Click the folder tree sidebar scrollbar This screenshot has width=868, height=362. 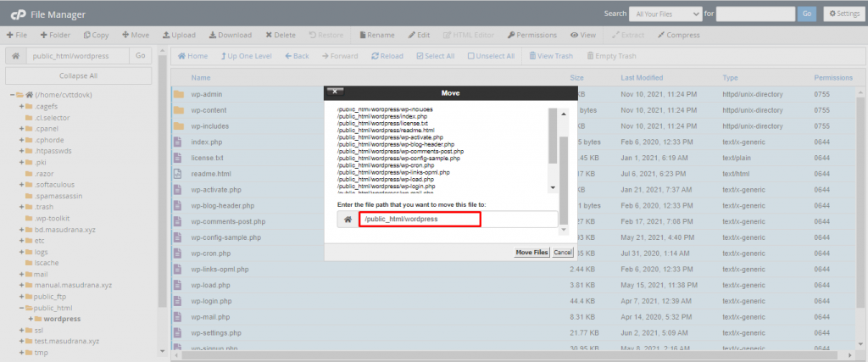coord(162,181)
